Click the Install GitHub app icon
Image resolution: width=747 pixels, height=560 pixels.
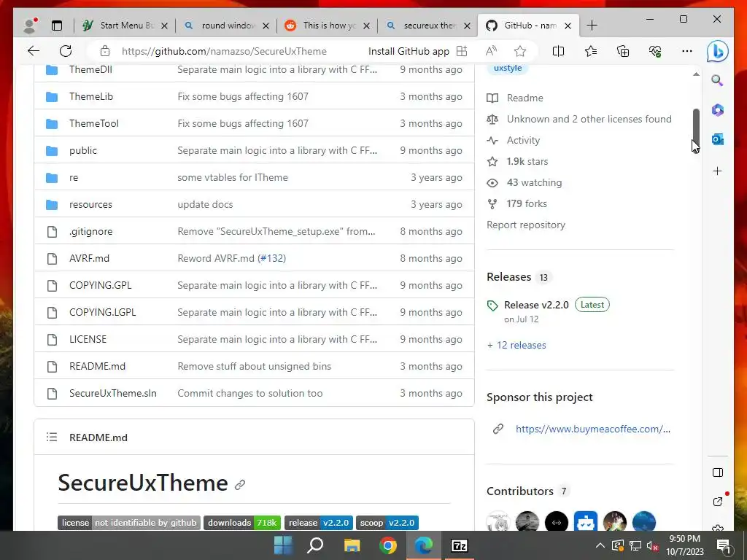pos(462,51)
